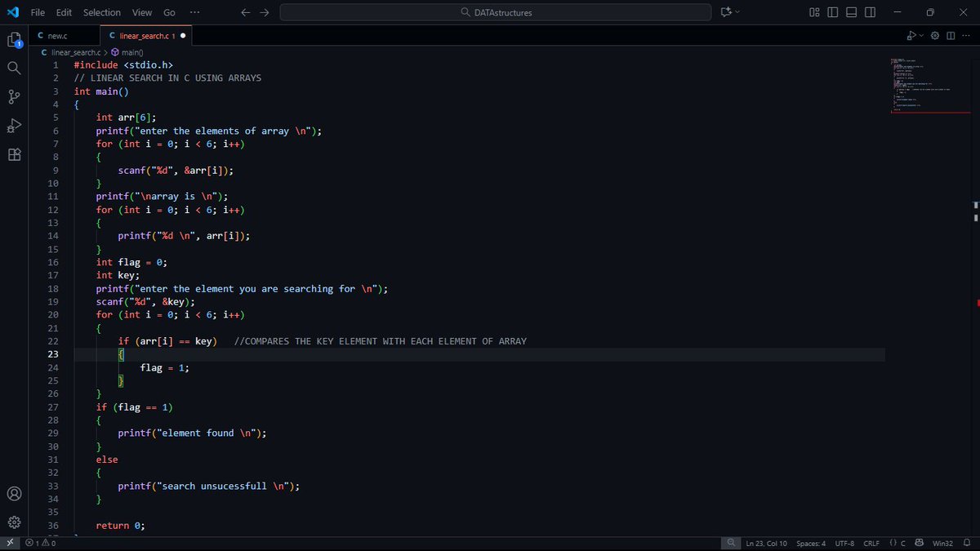Click the line number 16 in the gutter
This screenshot has width=980, height=551.
tap(53, 262)
